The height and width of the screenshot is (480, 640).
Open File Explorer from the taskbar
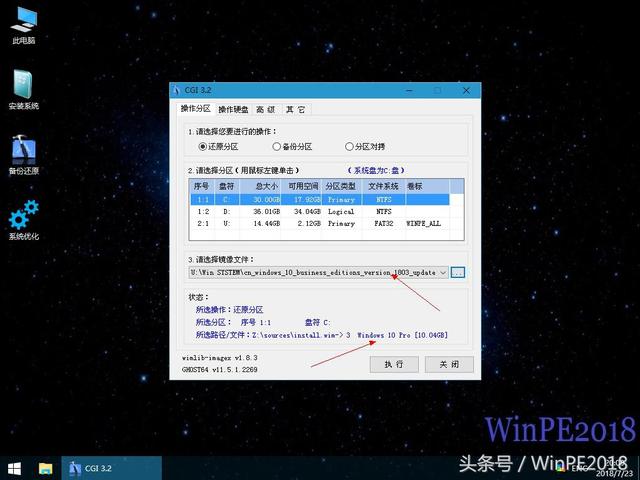(x=45, y=468)
